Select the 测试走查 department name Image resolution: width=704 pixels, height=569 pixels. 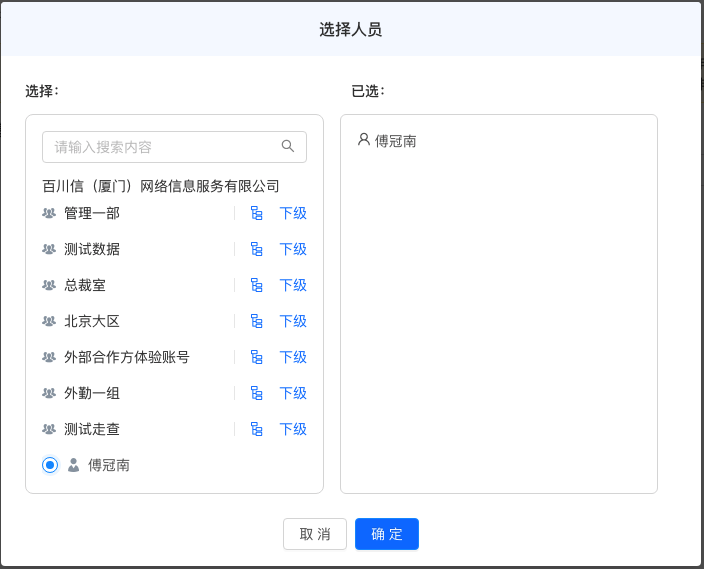click(x=92, y=429)
